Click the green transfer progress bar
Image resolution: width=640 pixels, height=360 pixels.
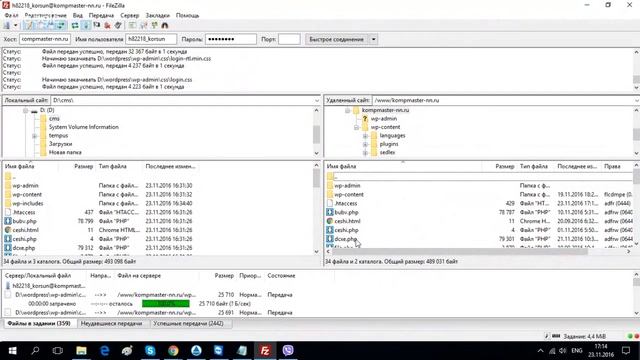[x=166, y=304]
